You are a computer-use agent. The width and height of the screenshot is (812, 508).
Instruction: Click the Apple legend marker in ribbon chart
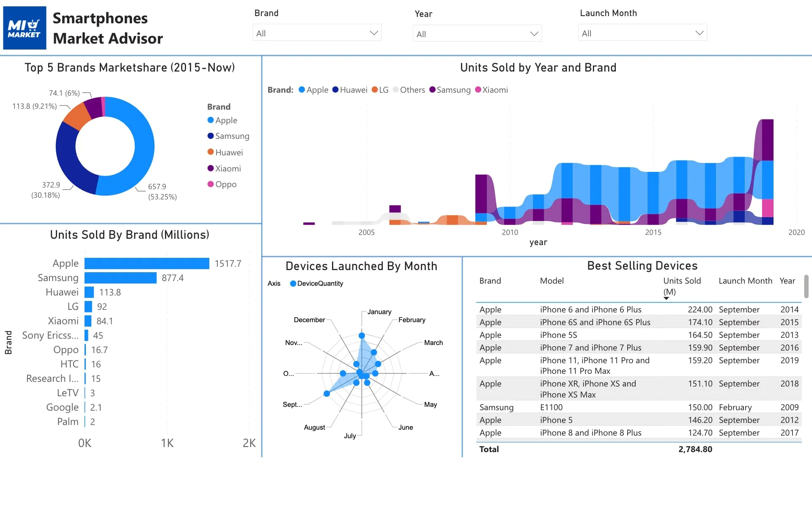[302, 90]
